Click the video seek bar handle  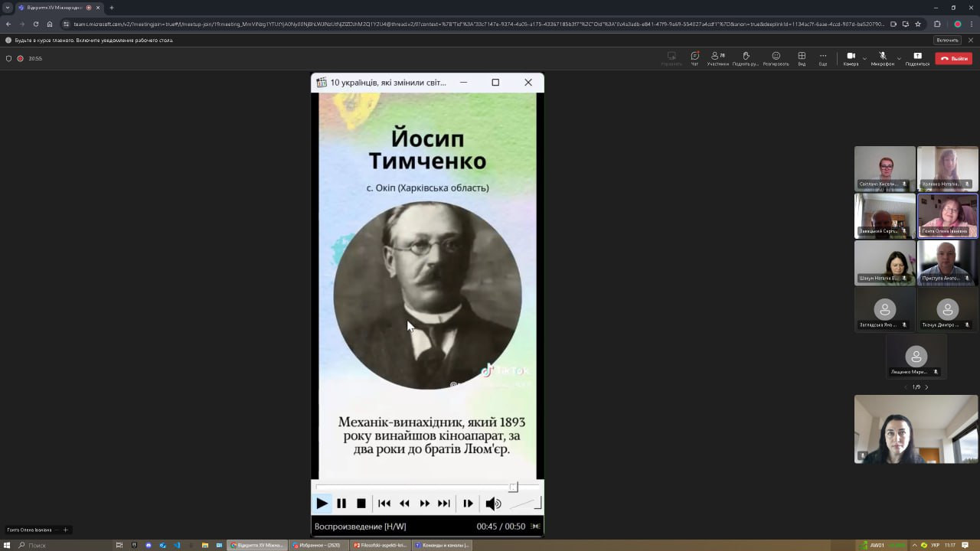coord(514,487)
